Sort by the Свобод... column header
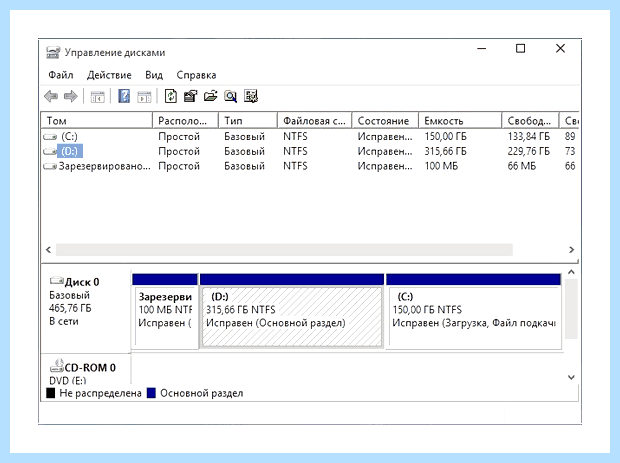 click(x=530, y=121)
